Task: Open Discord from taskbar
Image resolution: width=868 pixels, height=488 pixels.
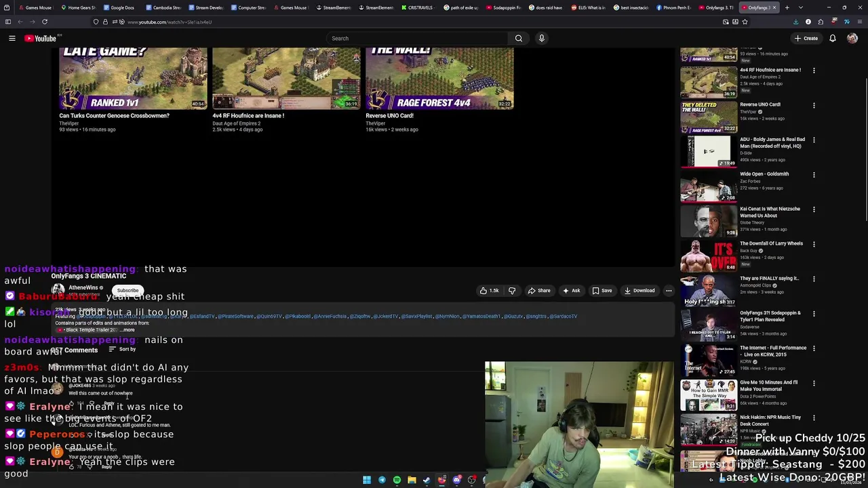Action: coord(456,481)
